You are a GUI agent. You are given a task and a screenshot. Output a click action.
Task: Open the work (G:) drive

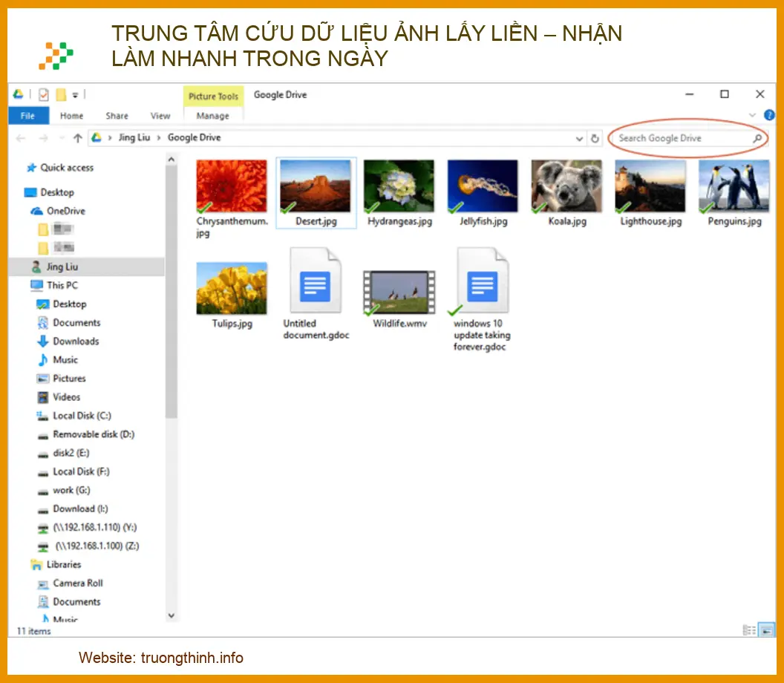[64, 490]
